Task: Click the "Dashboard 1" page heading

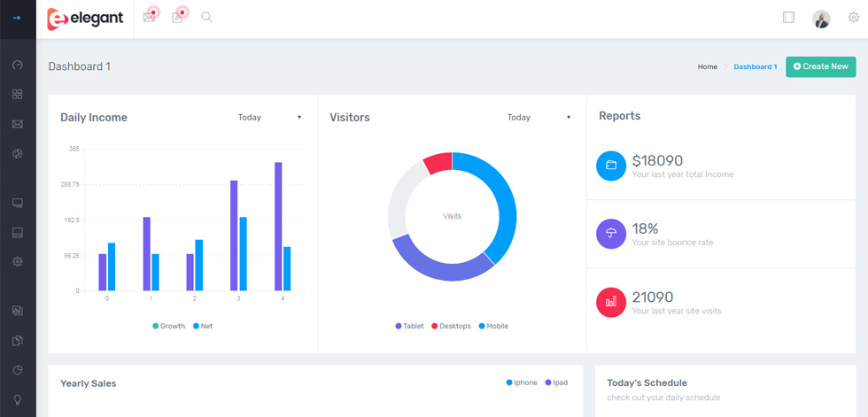Action: (79, 67)
